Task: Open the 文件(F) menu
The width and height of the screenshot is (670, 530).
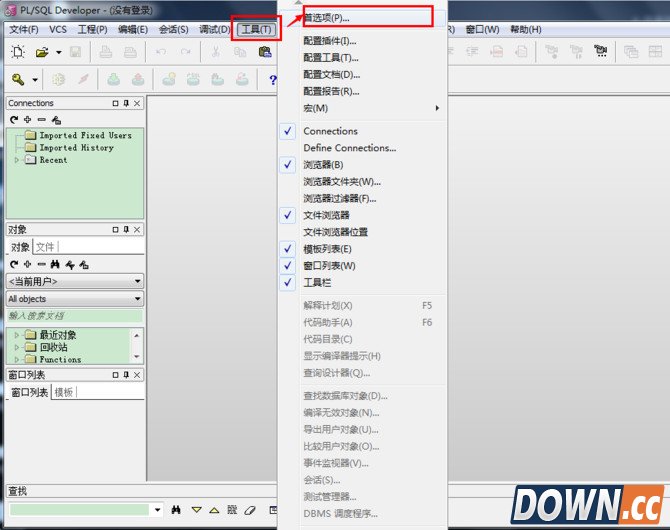Action: pyautogui.click(x=24, y=29)
